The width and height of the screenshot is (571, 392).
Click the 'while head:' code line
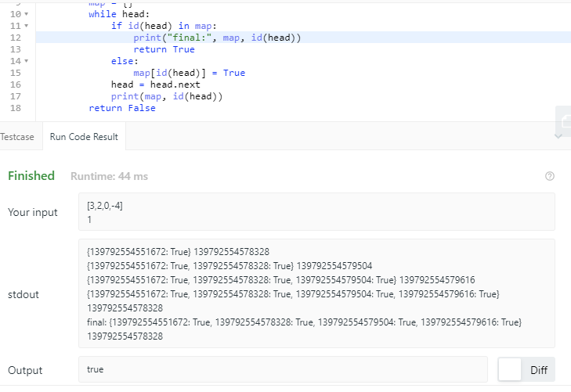119,14
